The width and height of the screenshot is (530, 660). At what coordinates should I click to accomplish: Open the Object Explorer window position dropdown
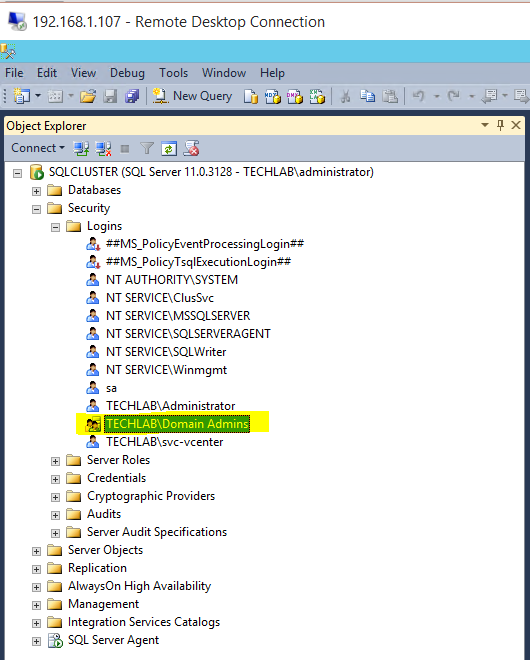pos(485,125)
